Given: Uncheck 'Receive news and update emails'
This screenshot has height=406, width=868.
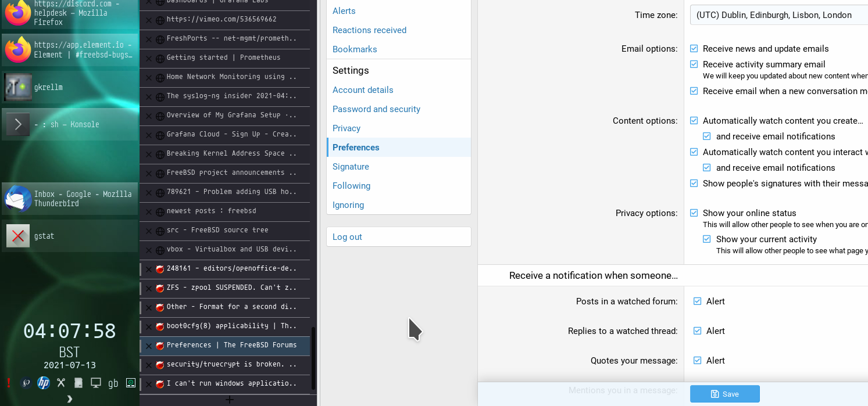Looking at the screenshot, I should click(694, 49).
